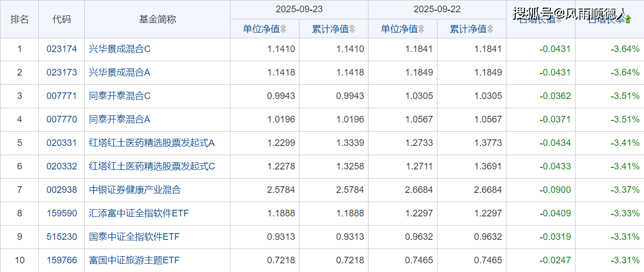
Task: Open fund code 007770
Action: pyautogui.click(x=62, y=119)
